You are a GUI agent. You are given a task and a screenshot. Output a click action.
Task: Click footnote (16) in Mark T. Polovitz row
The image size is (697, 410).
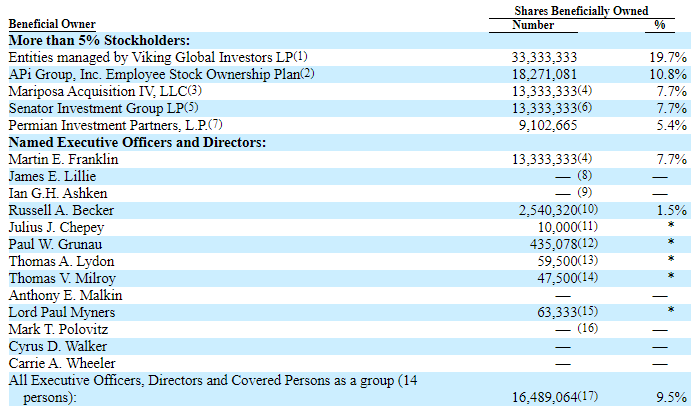coord(588,328)
